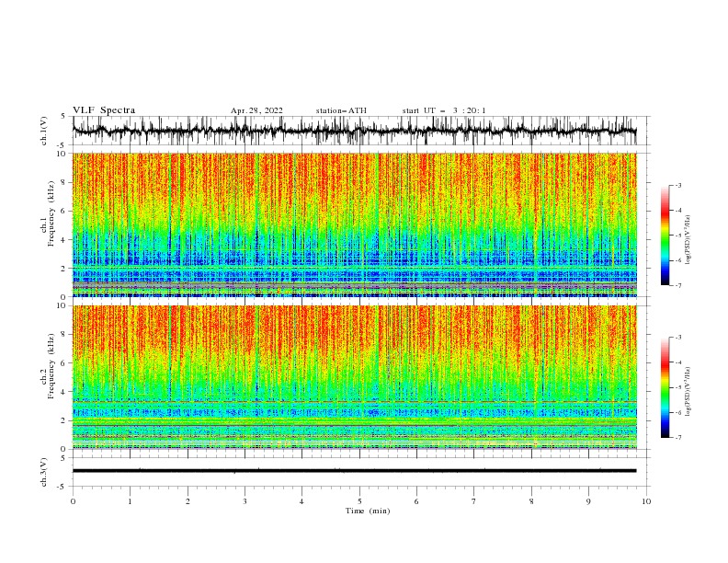Click inside the ch.1 spectrogram plot
The height and width of the screenshot is (563, 728).
[x=354, y=224]
